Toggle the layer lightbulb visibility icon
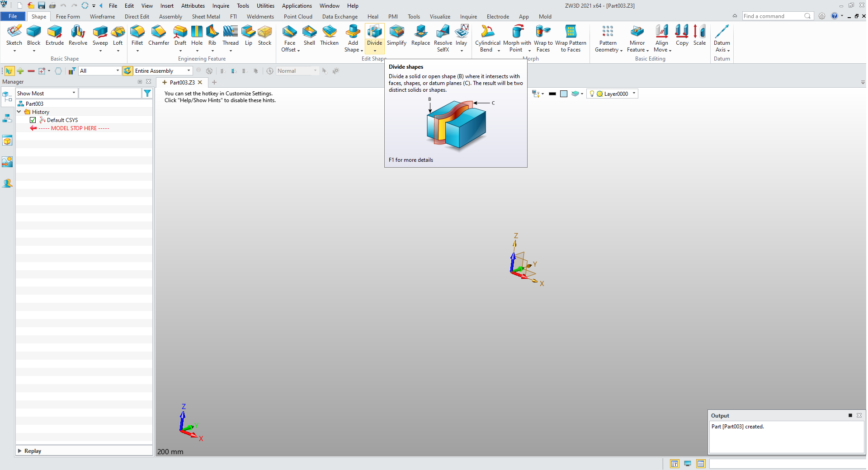This screenshot has width=868, height=470. tap(592, 94)
